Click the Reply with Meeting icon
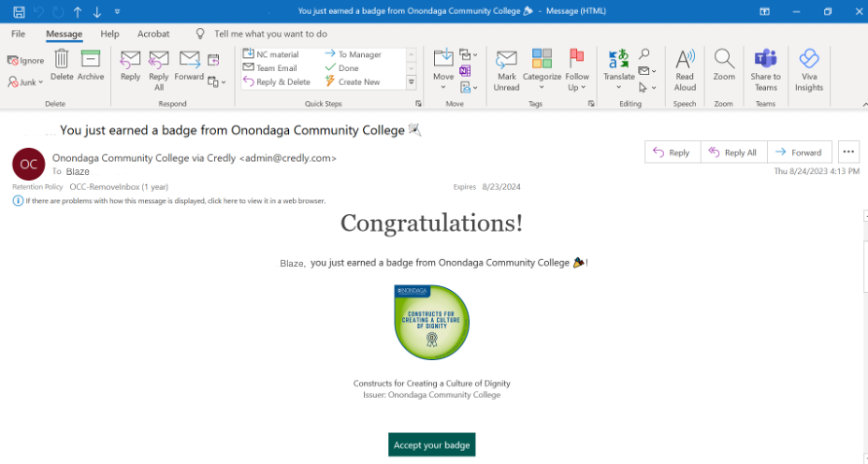Image resolution: width=868 pixels, height=464 pixels. [213, 60]
